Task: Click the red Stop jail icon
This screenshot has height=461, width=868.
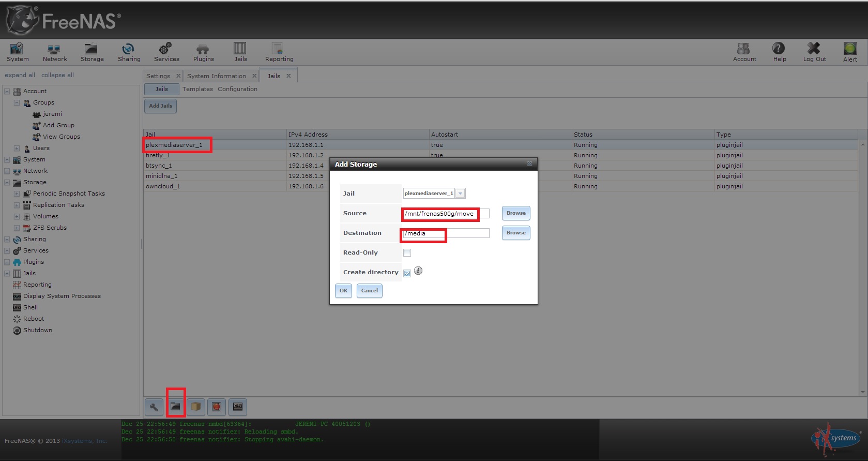Action: tap(217, 407)
